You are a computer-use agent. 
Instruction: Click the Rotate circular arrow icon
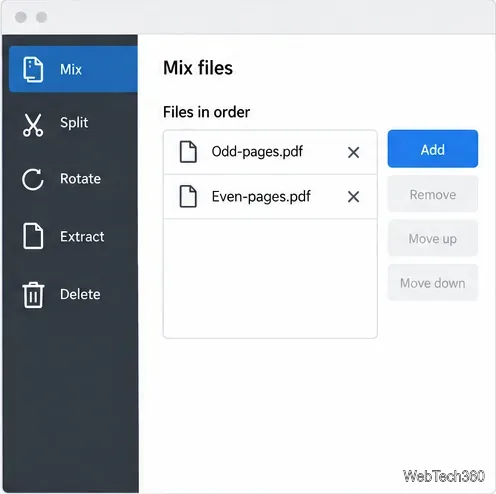pyautogui.click(x=33, y=179)
